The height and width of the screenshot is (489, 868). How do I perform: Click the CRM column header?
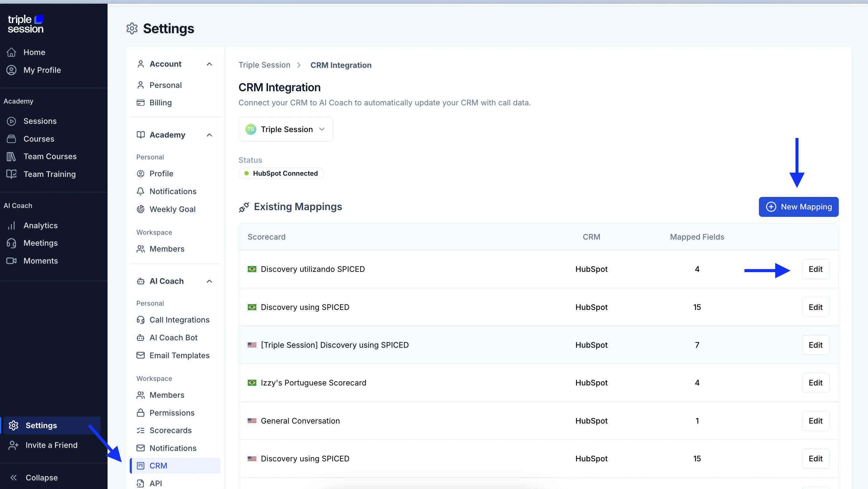point(591,237)
